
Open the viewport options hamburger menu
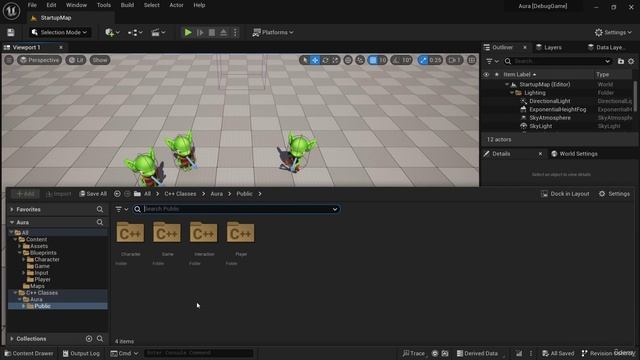point(9,60)
